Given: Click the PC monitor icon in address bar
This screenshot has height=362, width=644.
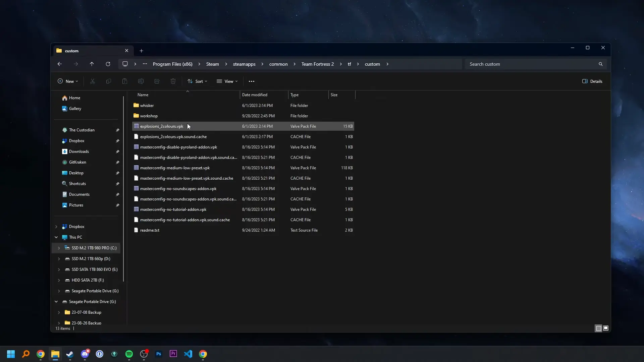Looking at the screenshot, I should click(x=125, y=64).
